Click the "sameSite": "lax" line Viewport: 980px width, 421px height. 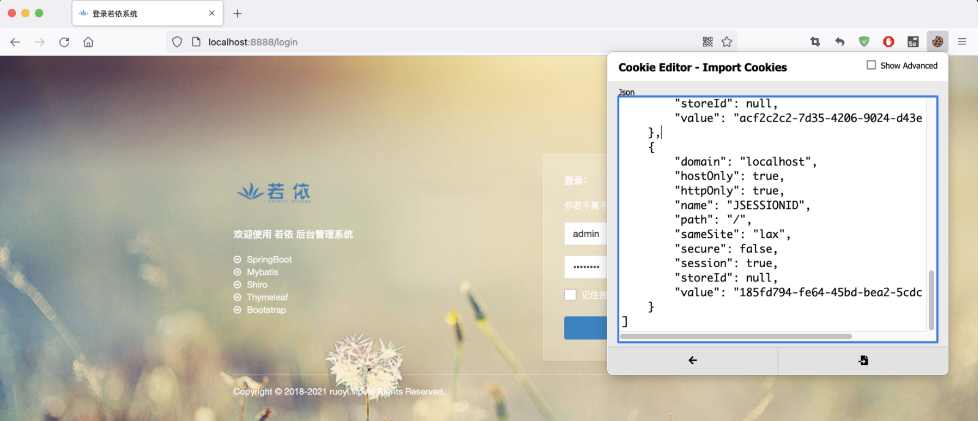click(x=733, y=234)
